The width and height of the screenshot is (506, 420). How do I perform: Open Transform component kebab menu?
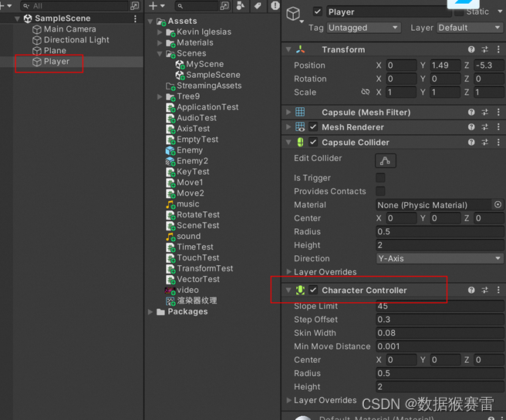498,49
